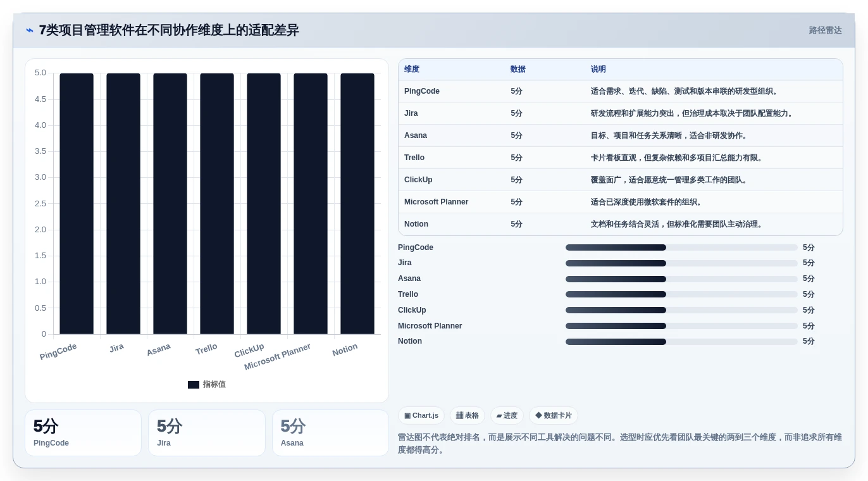Toggle the 指标值 legend color swatch
This screenshot has width=868, height=481.
tap(194, 385)
